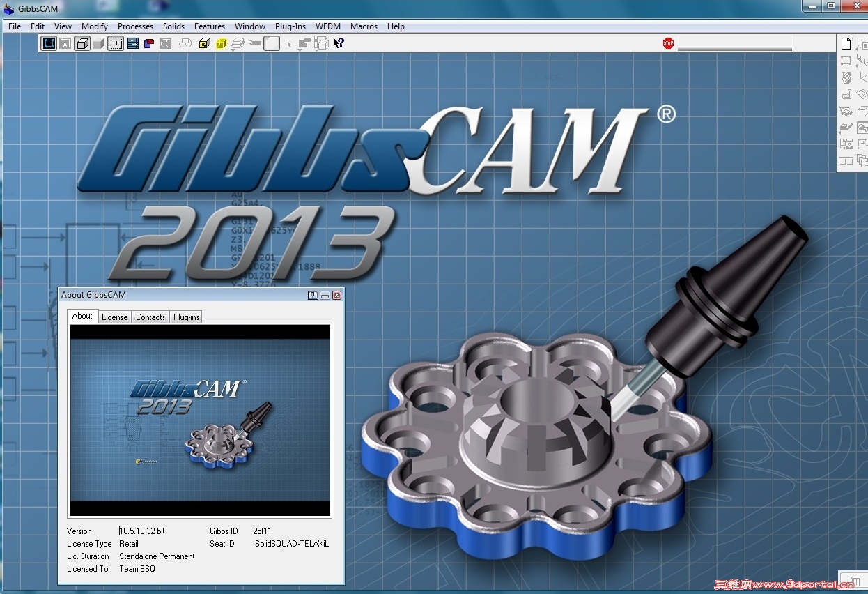Click the stacked documents palette icon
The image size is (868, 594).
(863, 160)
